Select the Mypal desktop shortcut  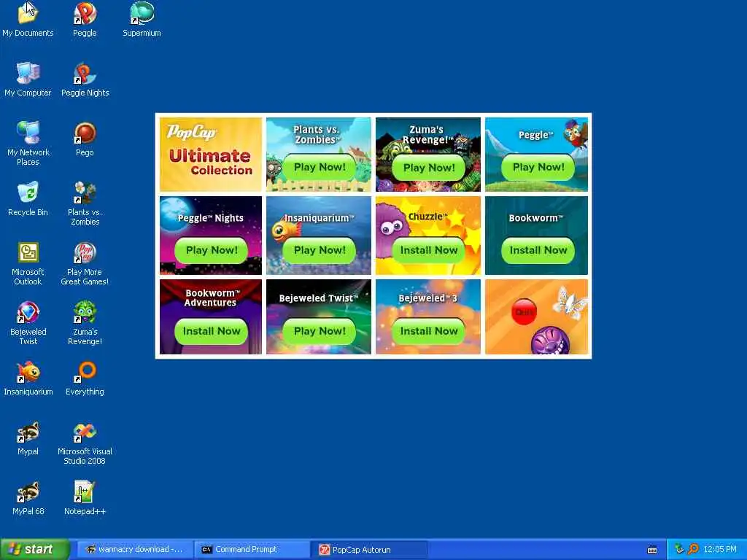point(28,438)
